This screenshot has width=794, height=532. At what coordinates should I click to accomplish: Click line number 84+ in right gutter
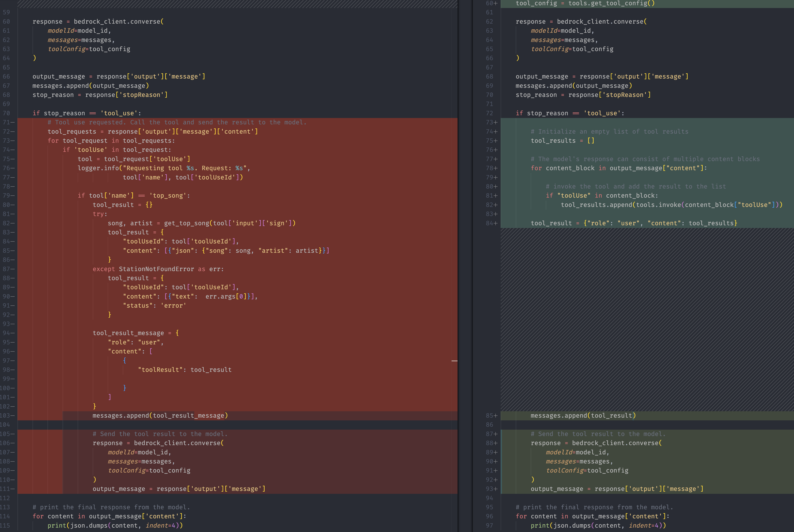coord(492,223)
